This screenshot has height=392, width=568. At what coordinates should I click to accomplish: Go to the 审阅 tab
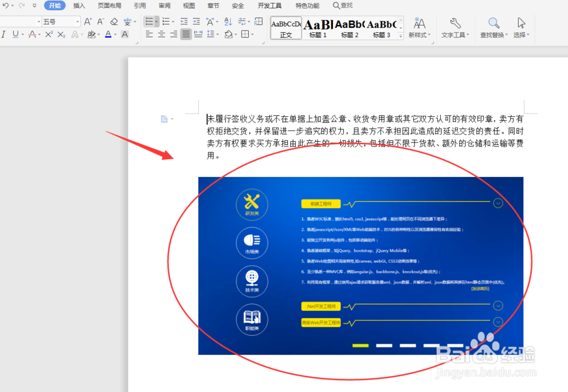pyautogui.click(x=165, y=6)
